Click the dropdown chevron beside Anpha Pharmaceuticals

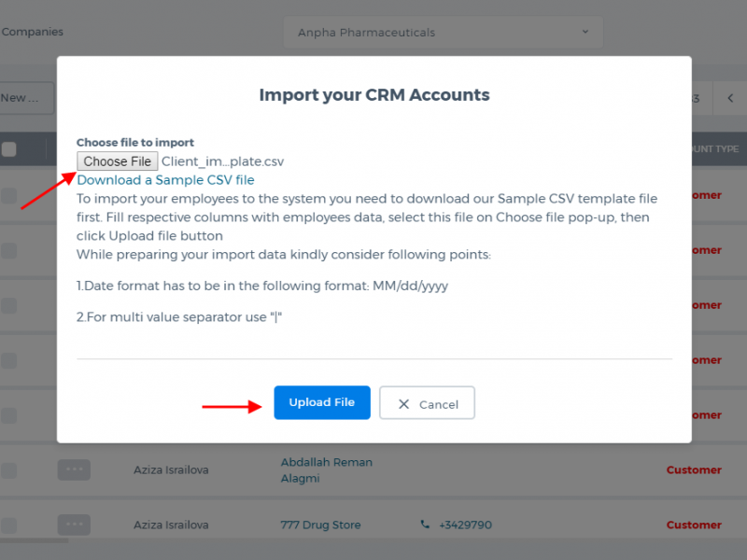coord(585,32)
